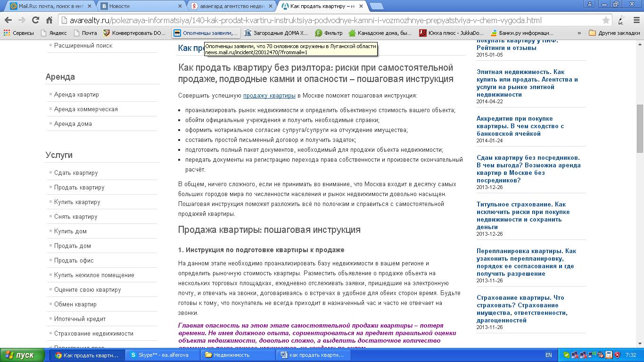Open the Ополченцы заявили bookmark
644x362 pixels.
[206, 33]
